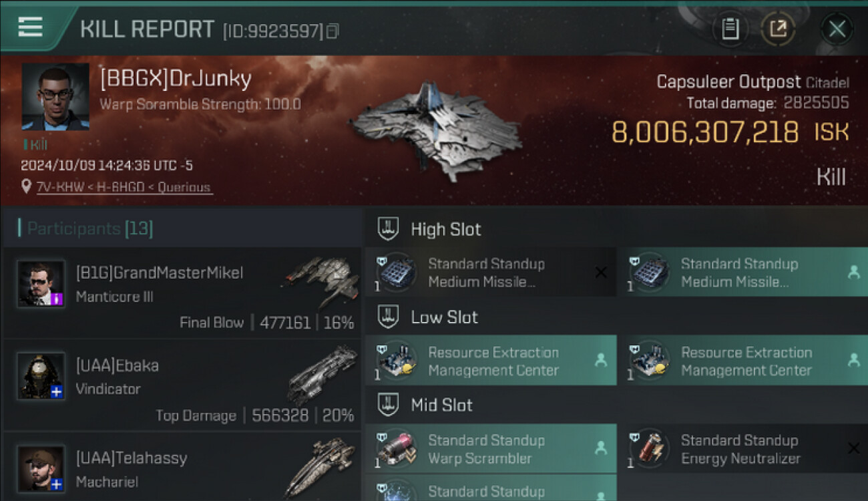Image resolution: width=868 pixels, height=501 pixels.
Task: Expand the Participants list header
Action: pos(182,228)
